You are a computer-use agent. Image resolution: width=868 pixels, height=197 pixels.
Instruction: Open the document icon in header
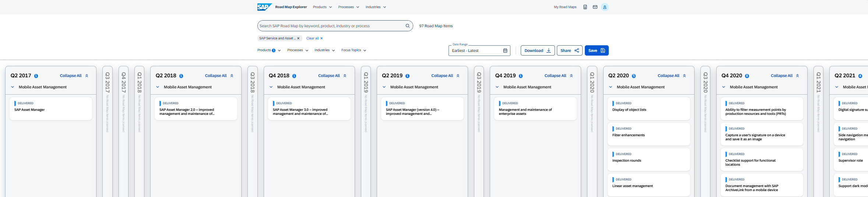[x=585, y=7]
